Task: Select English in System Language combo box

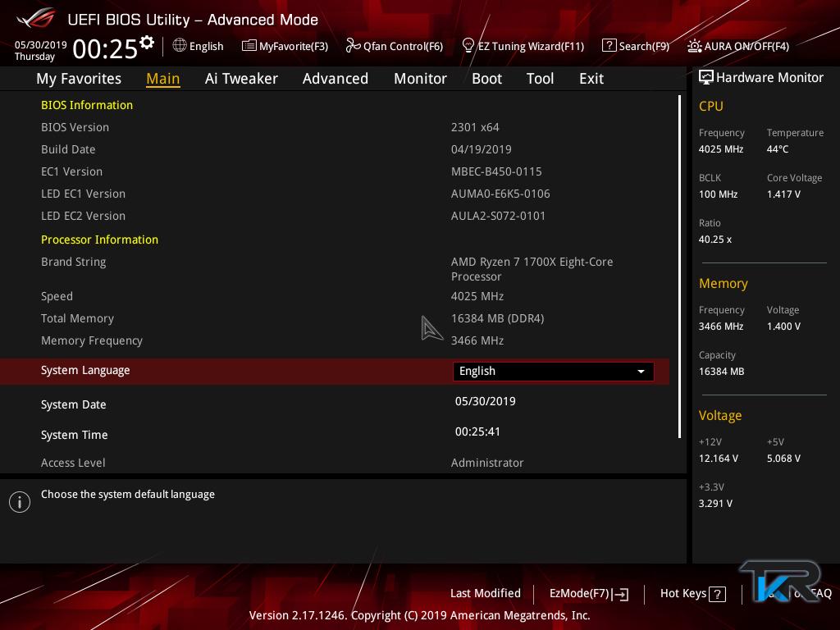Action: [554, 372]
